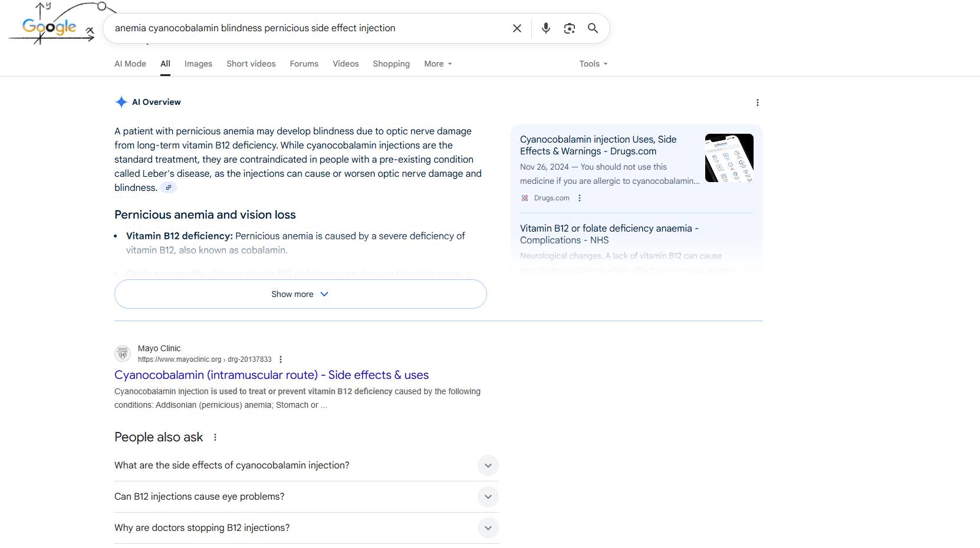
Task: Open AI Overview options menu
Action: pyautogui.click(x=758, y=103)
